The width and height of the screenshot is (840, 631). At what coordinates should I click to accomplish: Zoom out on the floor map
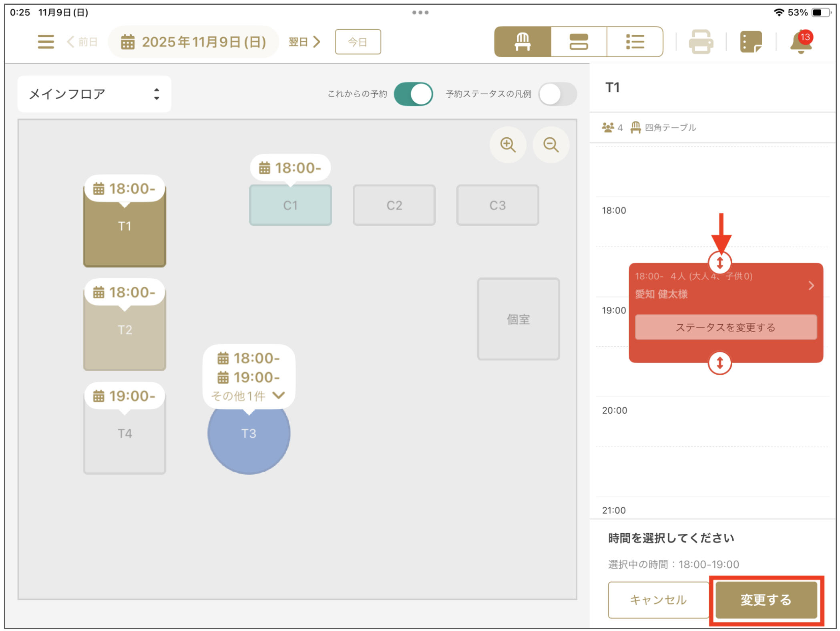click(551, 145)
